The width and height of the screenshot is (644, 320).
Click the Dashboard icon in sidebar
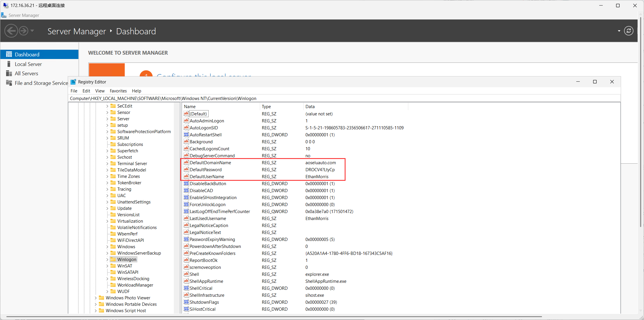click(9, 54)
